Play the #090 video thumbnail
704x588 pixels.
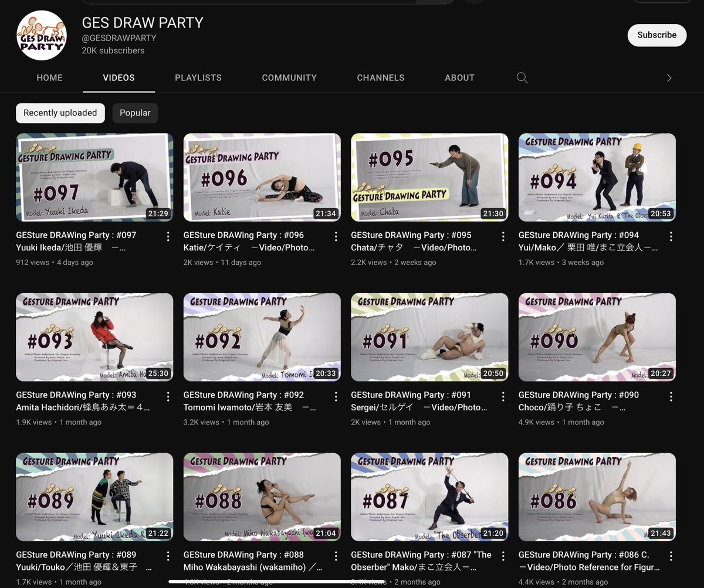pyautogui.click(x=597, y=337)
